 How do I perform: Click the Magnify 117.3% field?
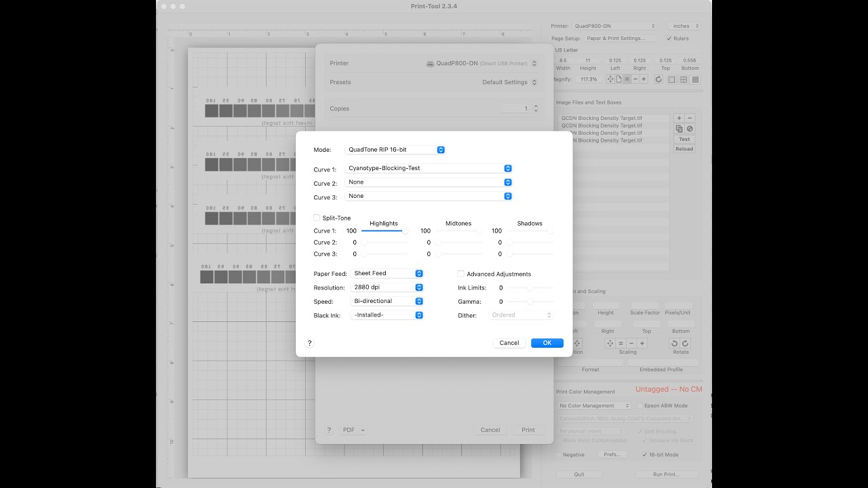point(588,79)
